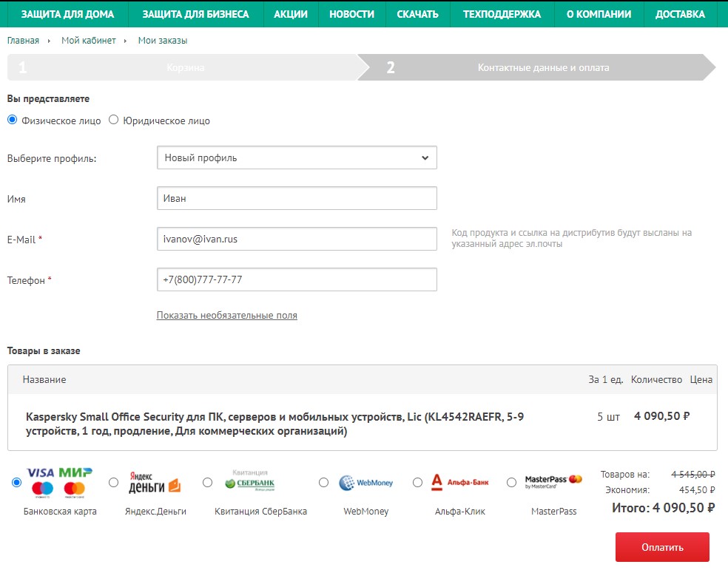The width and height of the screenshot is (728, 570).
Task: Click the Сбербанк receipt logo
Action: click(250, 481)
